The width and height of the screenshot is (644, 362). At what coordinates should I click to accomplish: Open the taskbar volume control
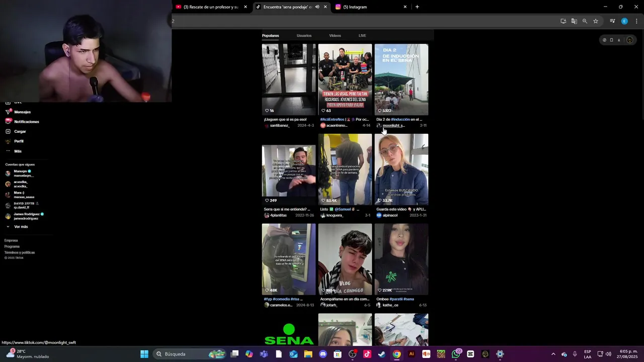609,354
